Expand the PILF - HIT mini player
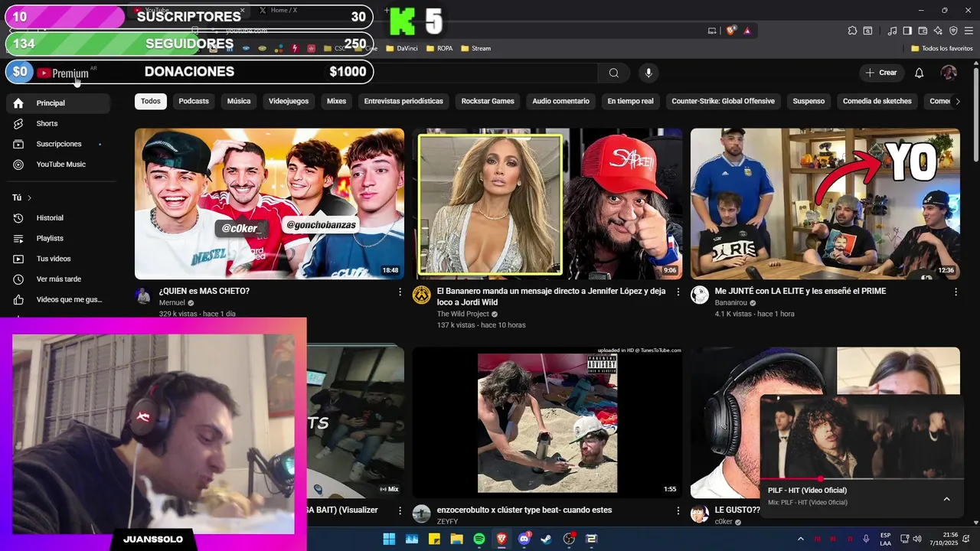Image resolution: width=980 pixels, height=551 pixels. 946,499
